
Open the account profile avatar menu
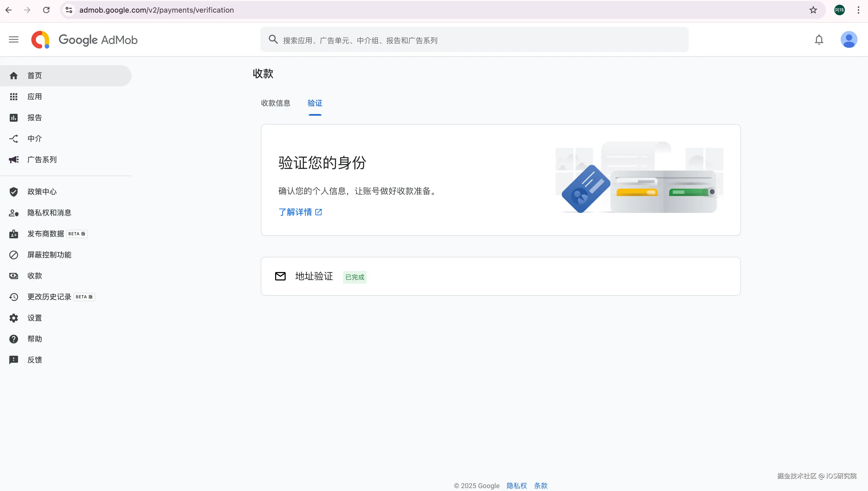tap(849, 39)
